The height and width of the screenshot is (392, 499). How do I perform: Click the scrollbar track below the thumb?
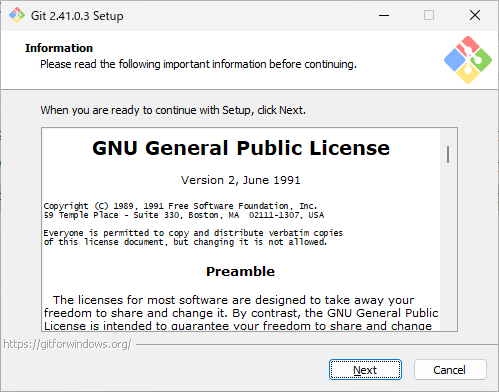coord(448,247)
